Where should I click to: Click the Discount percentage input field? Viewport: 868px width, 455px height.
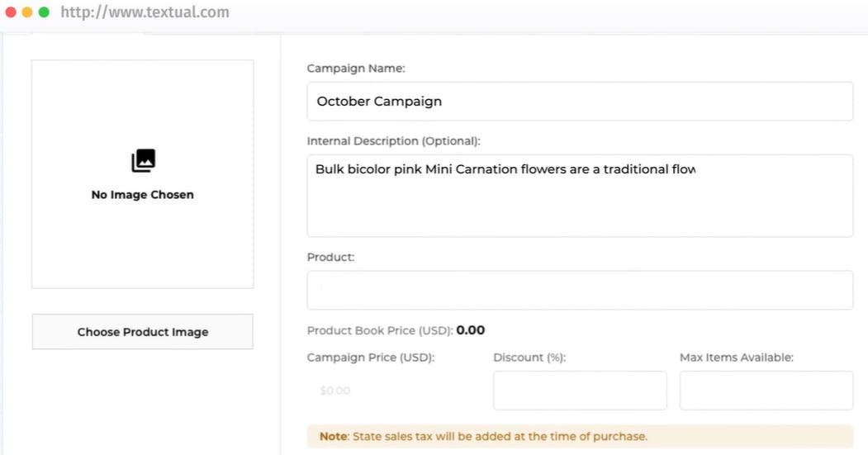pyautogui.click(x=579, y=390)
